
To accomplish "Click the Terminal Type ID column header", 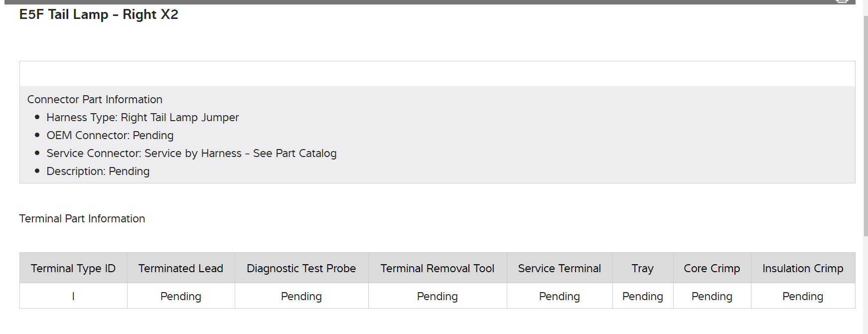I will coord(73,268).
